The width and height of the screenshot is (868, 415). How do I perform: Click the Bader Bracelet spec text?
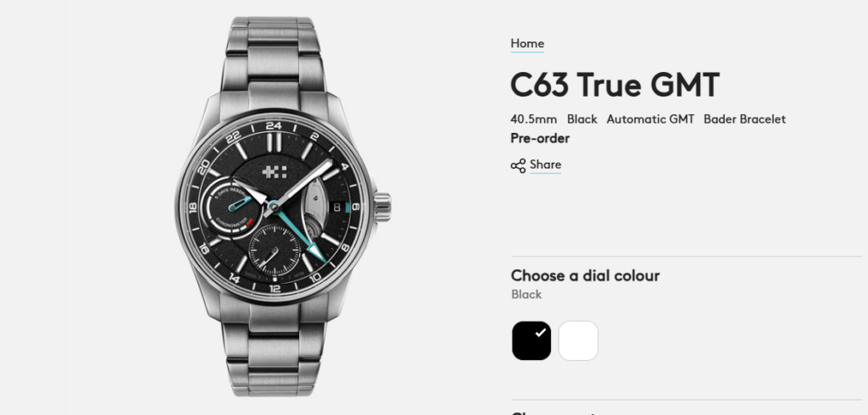(744, 119)
